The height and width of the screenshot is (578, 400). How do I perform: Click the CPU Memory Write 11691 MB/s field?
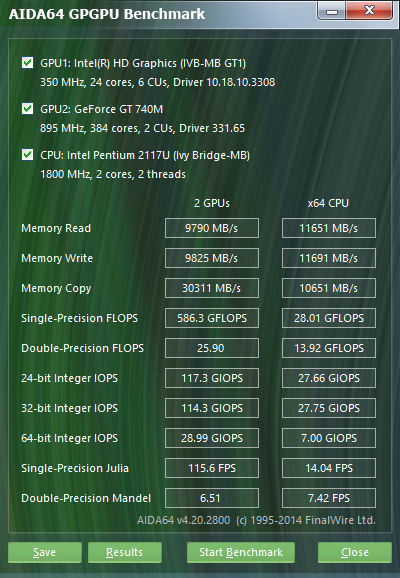tap(329, 258)
